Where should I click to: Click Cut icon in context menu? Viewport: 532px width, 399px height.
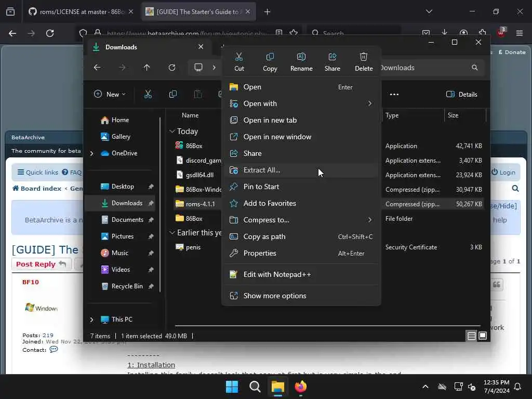pyautogui.click(x=239, y=62)
